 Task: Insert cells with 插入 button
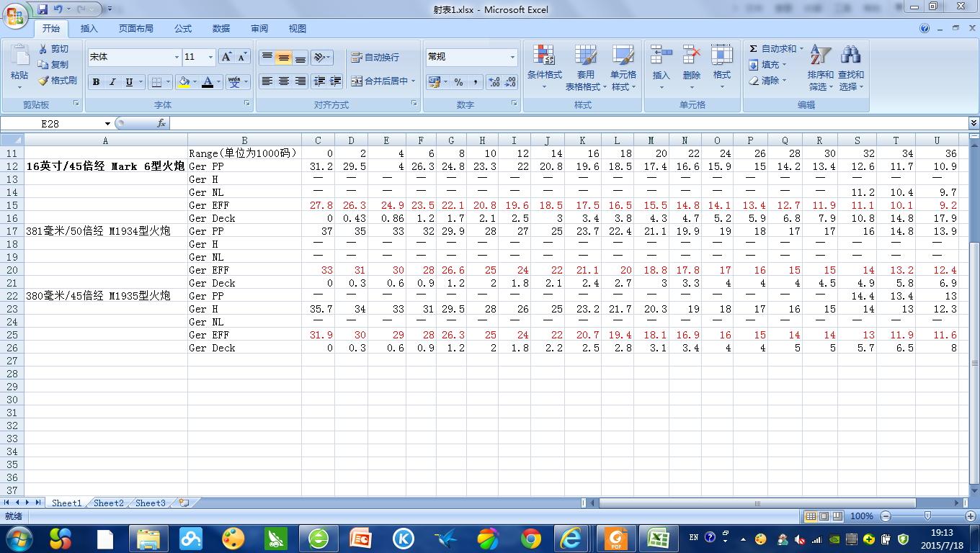tap(661, 68)
